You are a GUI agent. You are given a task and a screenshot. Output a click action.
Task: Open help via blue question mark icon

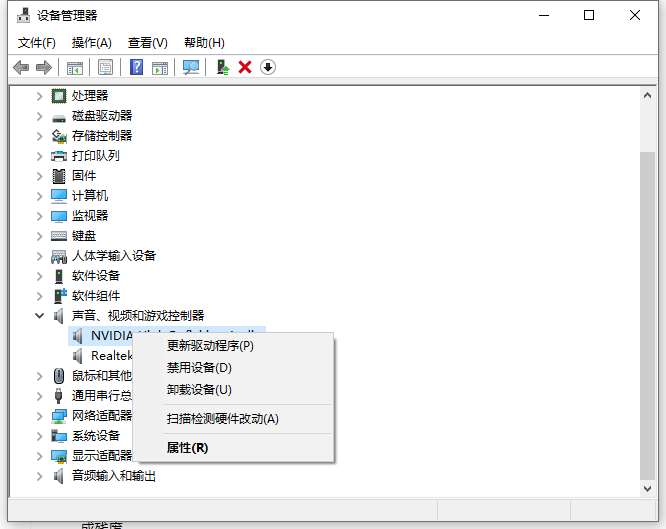tap(137, 67)
